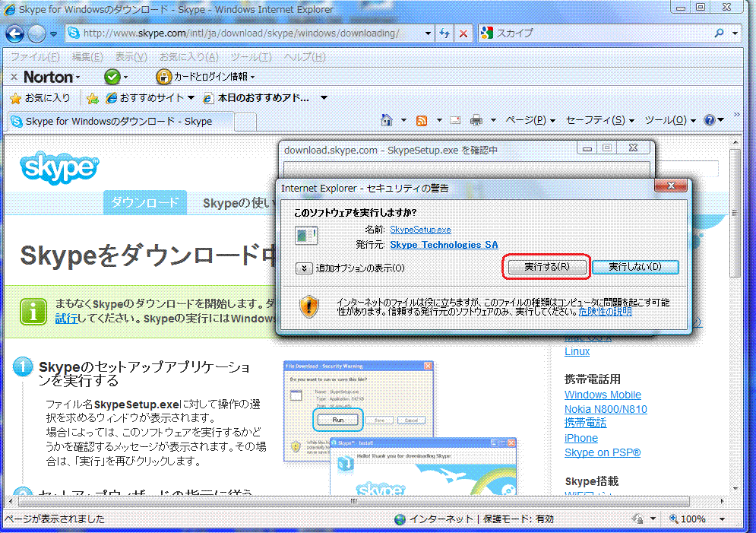
Task: Open the ページ(P) dropdown menu
Action: point(530,120)
